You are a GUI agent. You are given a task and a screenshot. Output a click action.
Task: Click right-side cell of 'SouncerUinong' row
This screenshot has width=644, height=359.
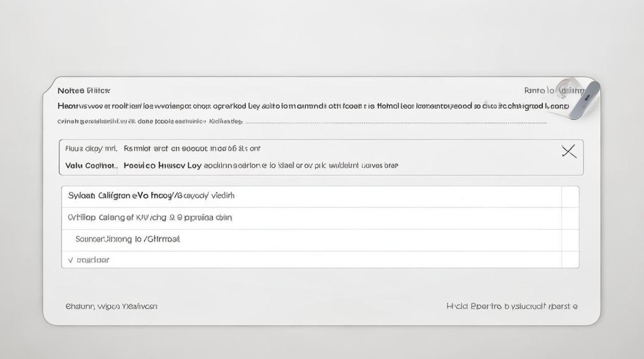tap(570, 240)
